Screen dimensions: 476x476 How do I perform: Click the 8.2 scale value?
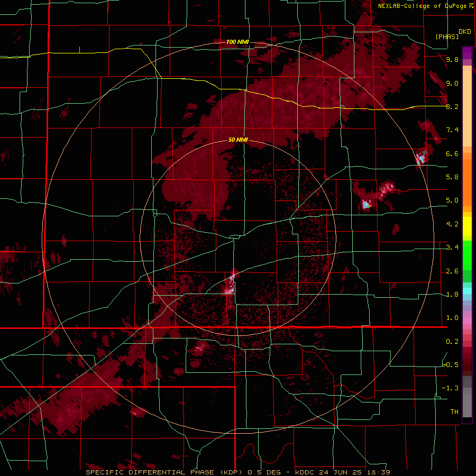[x=452, y=106]
